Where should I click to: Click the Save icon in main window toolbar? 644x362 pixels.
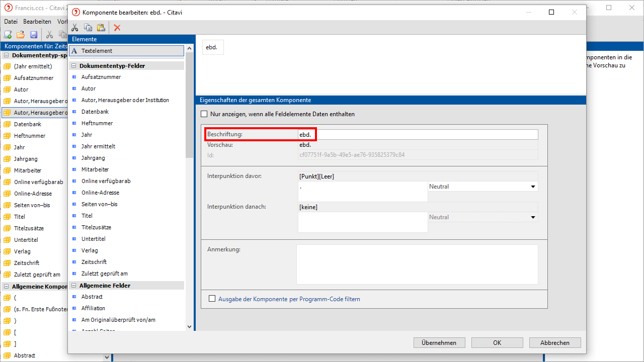[34, 35]
